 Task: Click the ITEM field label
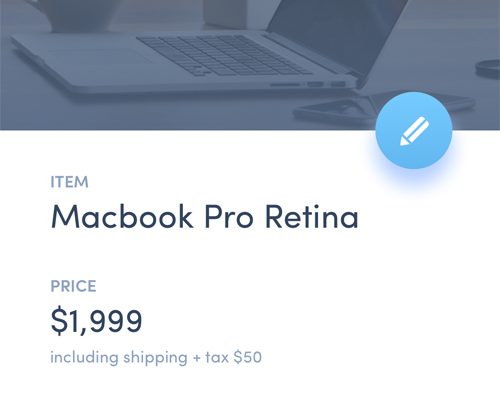(x=69, y=182)
